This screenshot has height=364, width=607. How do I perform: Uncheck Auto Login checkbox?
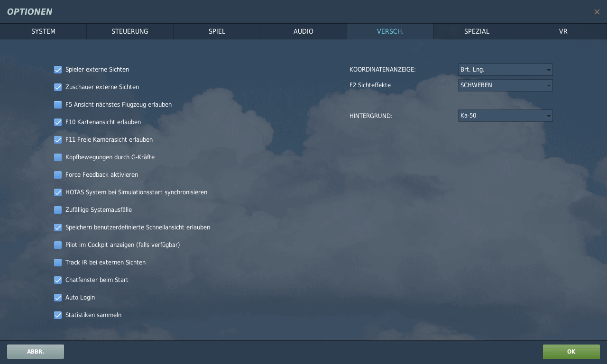[x=58, y=298]
